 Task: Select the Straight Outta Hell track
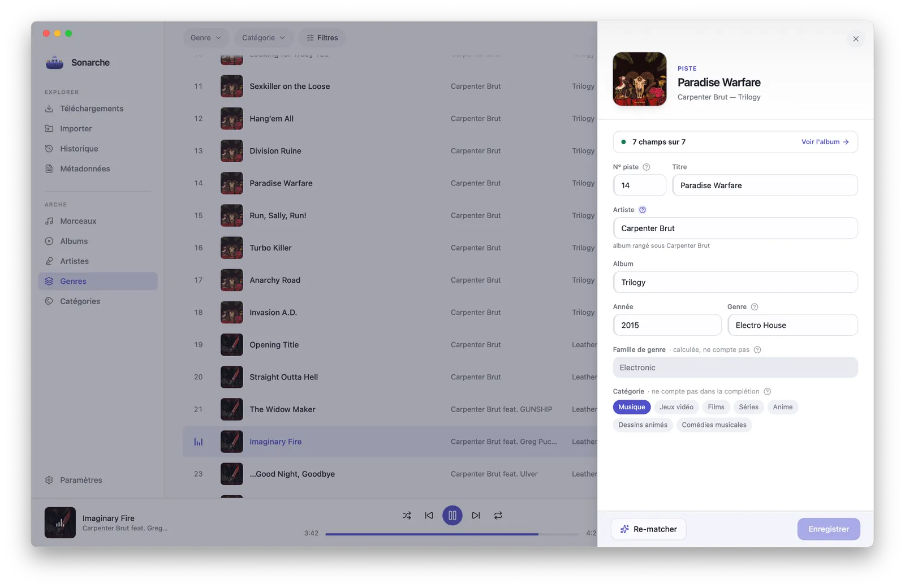pos(390,377)
